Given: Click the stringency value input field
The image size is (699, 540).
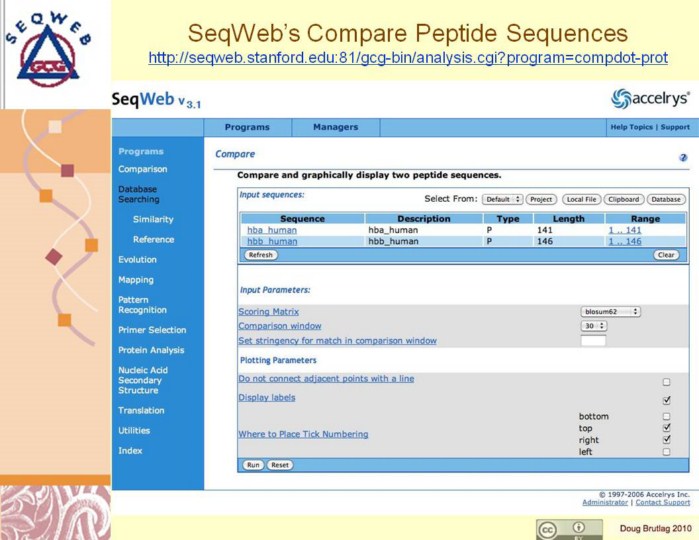Looking at the screenshot, I should pos(593,341).
